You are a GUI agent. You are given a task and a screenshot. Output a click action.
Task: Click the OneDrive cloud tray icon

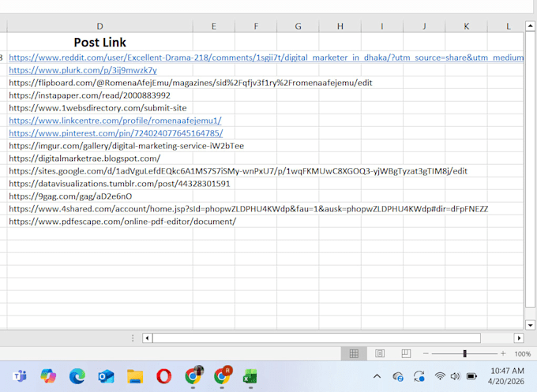click(x=397, y=376)
